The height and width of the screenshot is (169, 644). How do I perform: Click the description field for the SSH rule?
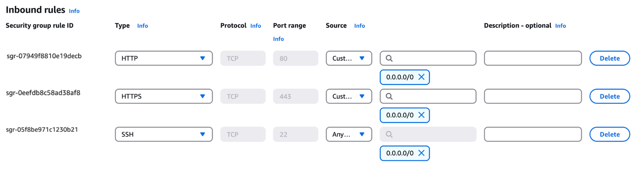533,134
